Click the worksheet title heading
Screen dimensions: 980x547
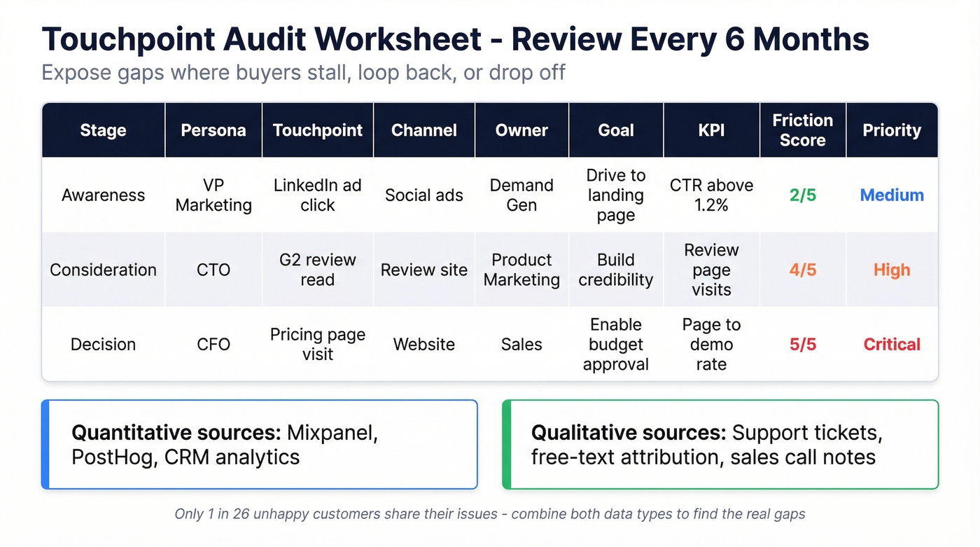(x=455, y=39)
